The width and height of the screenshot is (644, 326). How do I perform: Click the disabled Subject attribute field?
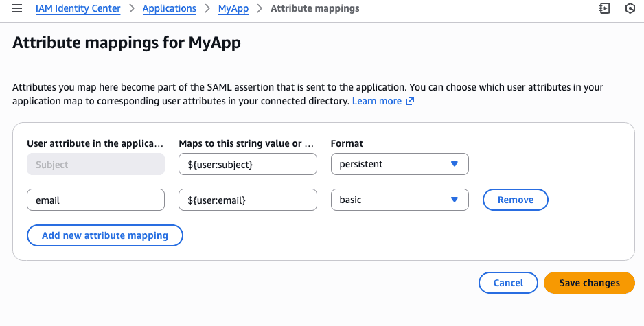coord(95,165)
